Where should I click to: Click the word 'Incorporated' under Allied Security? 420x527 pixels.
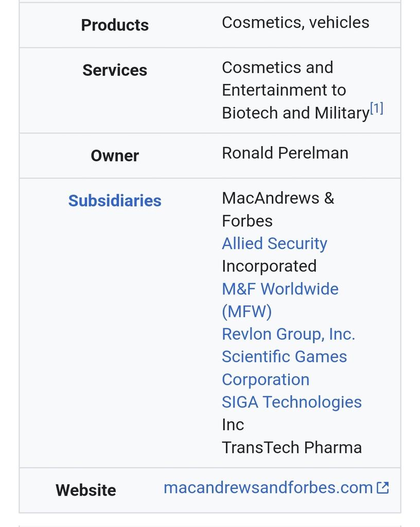click(269, 266)
